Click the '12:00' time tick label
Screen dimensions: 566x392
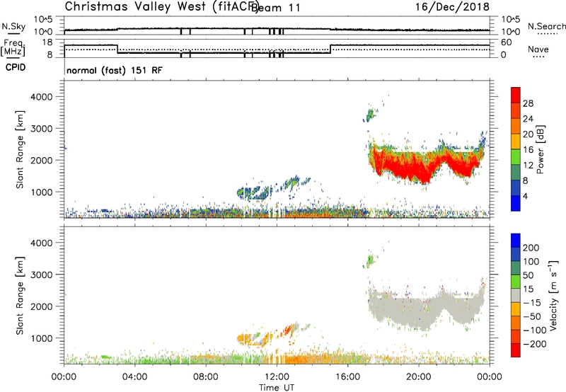277,377
